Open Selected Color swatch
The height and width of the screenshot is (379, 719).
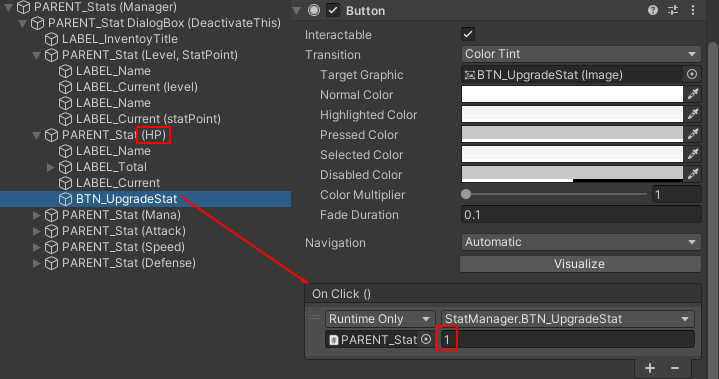click(x=572, y=154)
